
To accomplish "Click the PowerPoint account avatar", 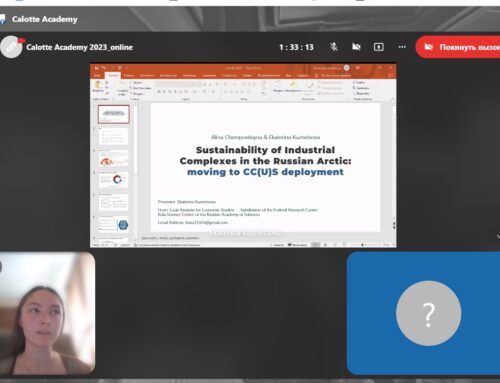I will click(347, 68).
